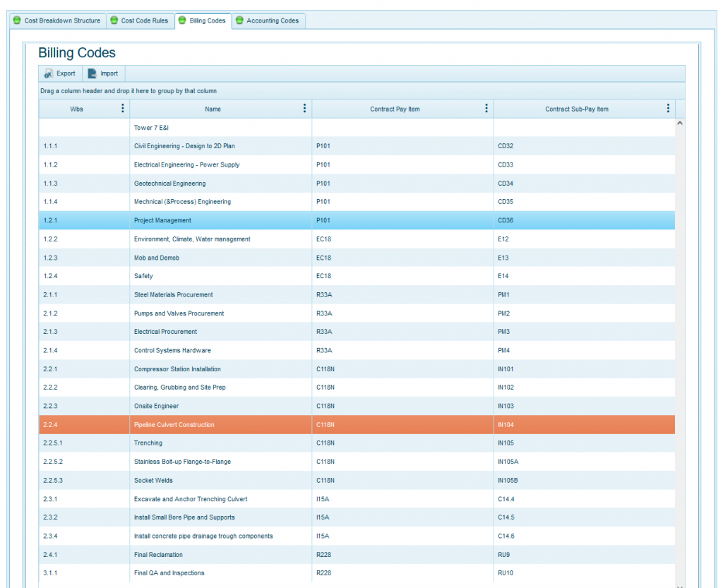
Task: Open Contract Sub-Pay Item column menu
Action: point(668,109)
